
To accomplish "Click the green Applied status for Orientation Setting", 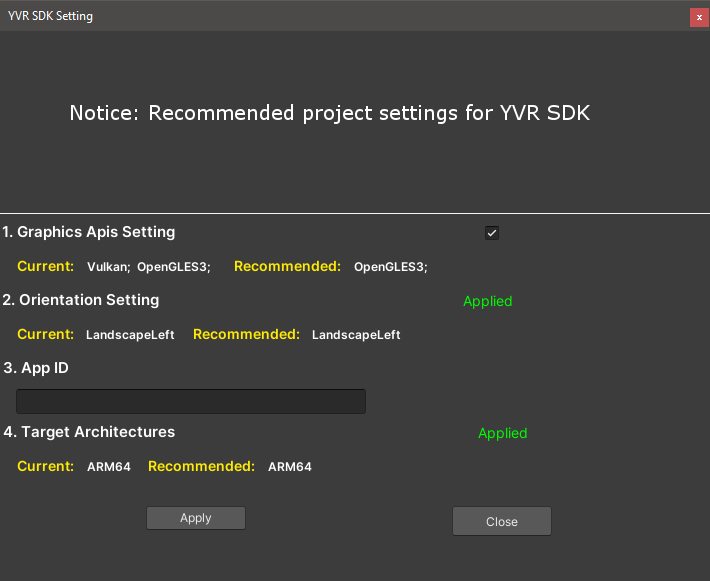I will click(x=488, y=301).
